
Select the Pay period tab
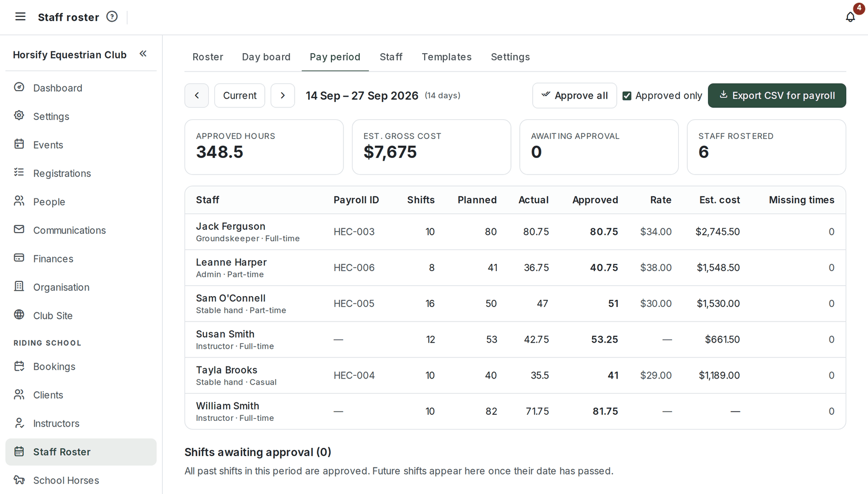335,57
